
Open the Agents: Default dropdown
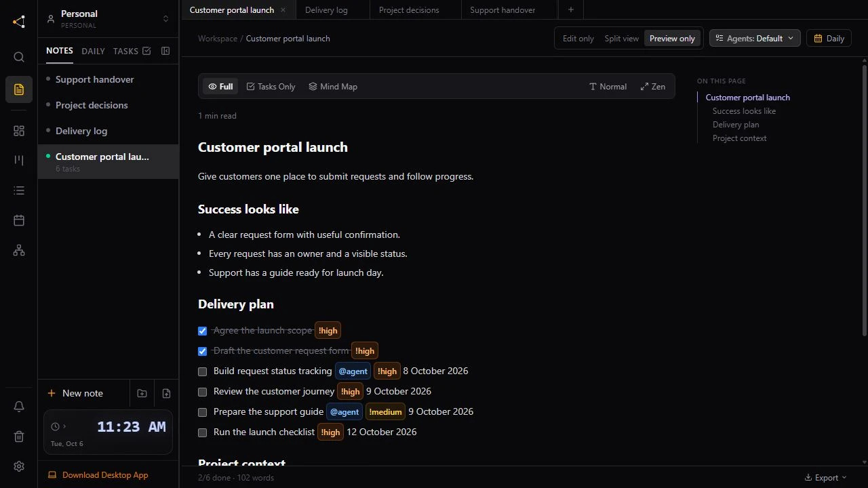pyautogui.click(x=755, y=39)
